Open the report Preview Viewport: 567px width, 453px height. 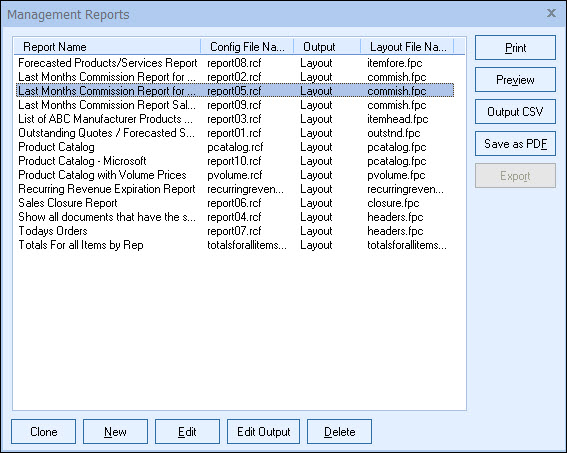515,80
